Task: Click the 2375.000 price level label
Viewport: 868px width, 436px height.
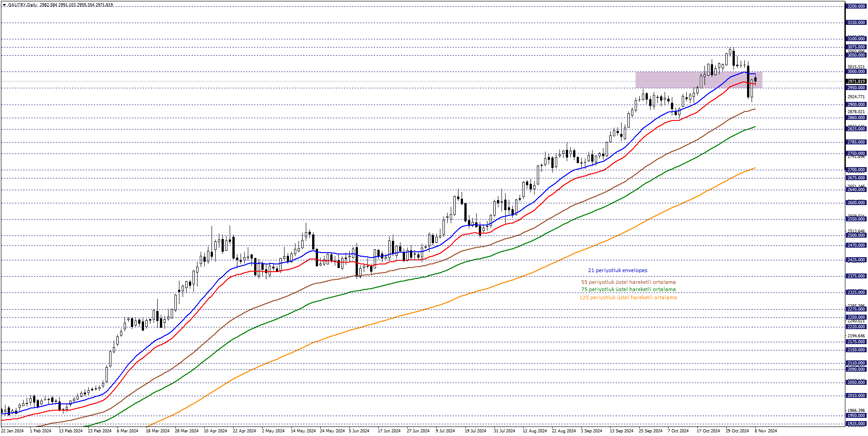Action: 856,276
